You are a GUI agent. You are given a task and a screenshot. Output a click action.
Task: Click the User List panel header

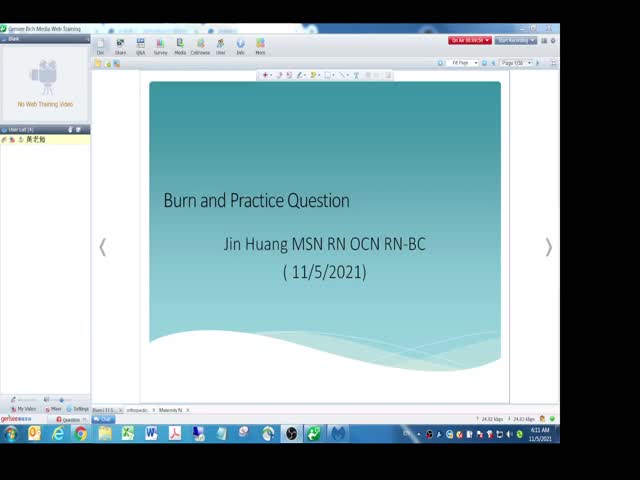(45, 130)
